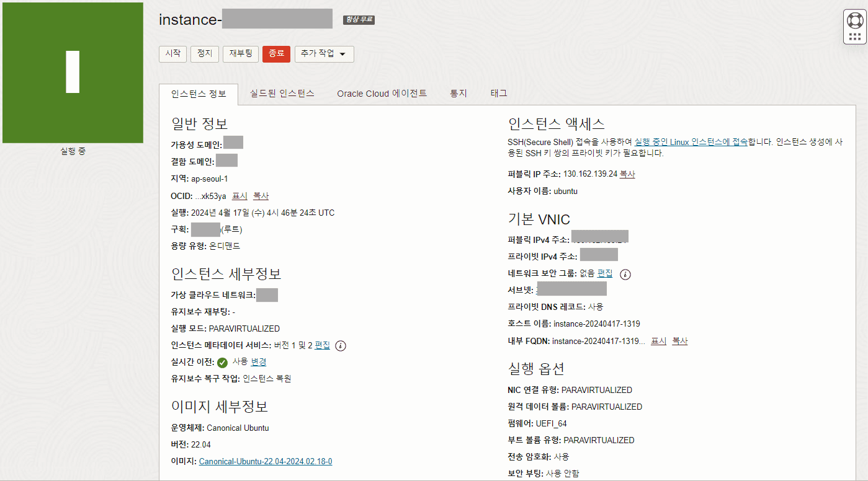This screenshot has height=481, width=868.
Task: Click 변경 next to 실시간 이전
Action: pos(258,362)
